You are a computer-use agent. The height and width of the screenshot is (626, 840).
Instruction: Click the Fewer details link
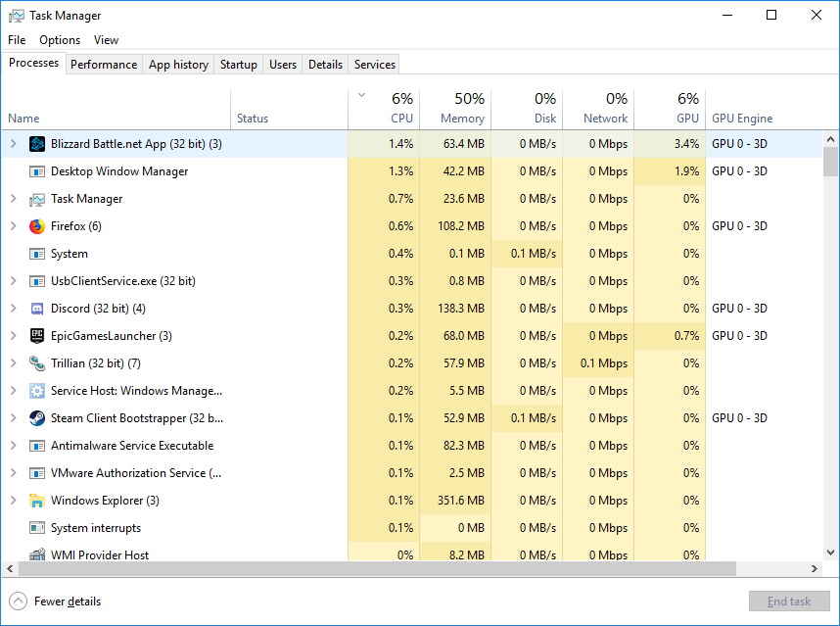[68, 602]
